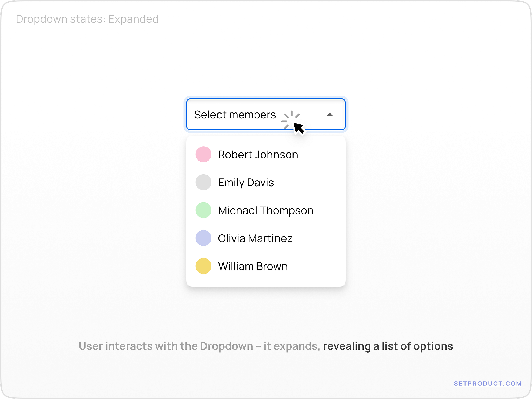Click the upward chevron in the dropdown
Screen dimensions: 532x399
click(330, 114)
